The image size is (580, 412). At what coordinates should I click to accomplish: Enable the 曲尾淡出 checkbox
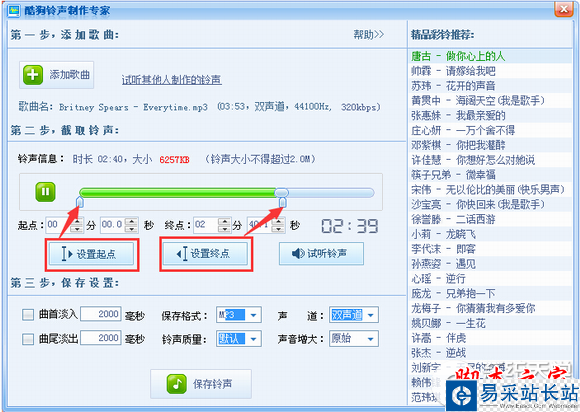click(28, 339)
